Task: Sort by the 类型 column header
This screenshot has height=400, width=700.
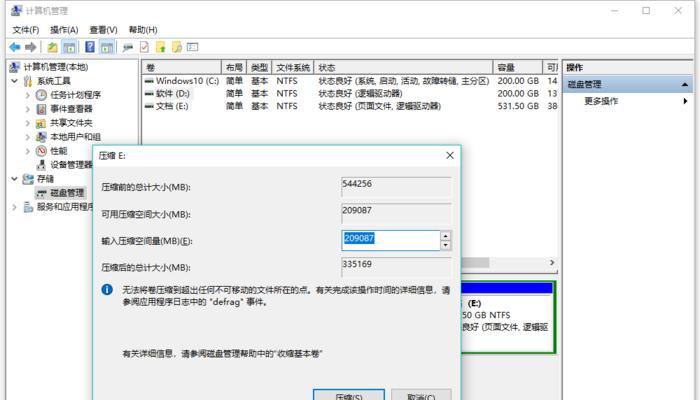Action: tap(259, 67)
